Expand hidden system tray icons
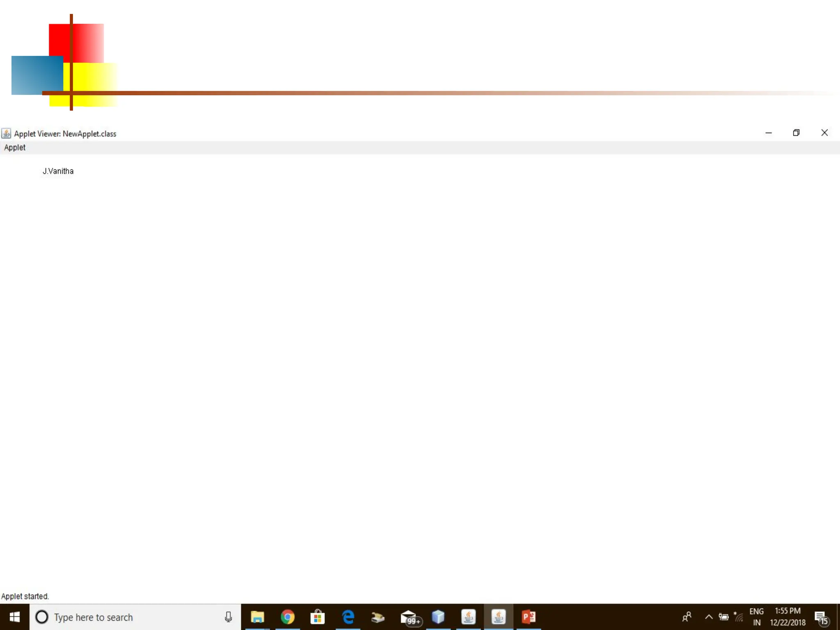 click(708, 617)
